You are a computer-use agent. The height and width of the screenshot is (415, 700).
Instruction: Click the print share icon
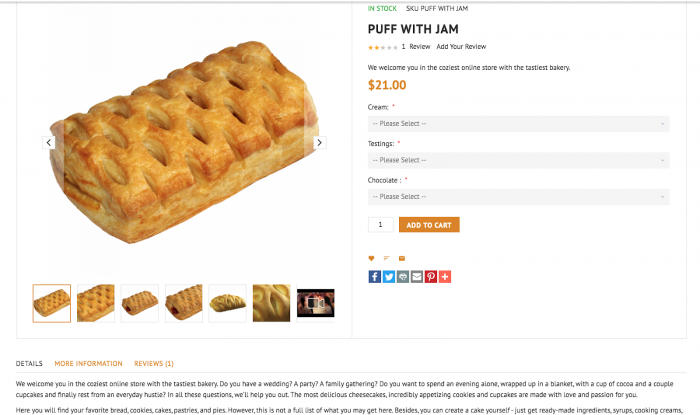click(403, 276)
